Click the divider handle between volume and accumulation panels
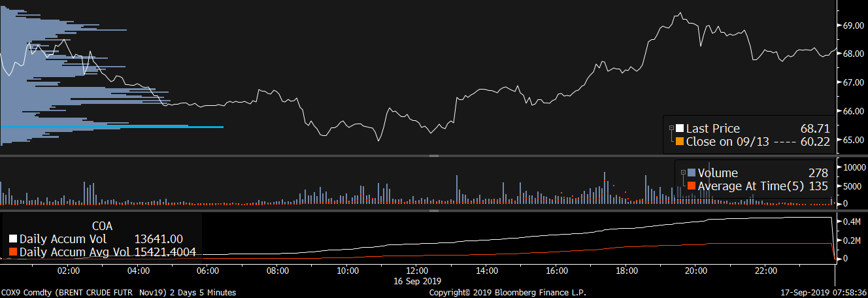The image size is (868, 298). (432, 211)
